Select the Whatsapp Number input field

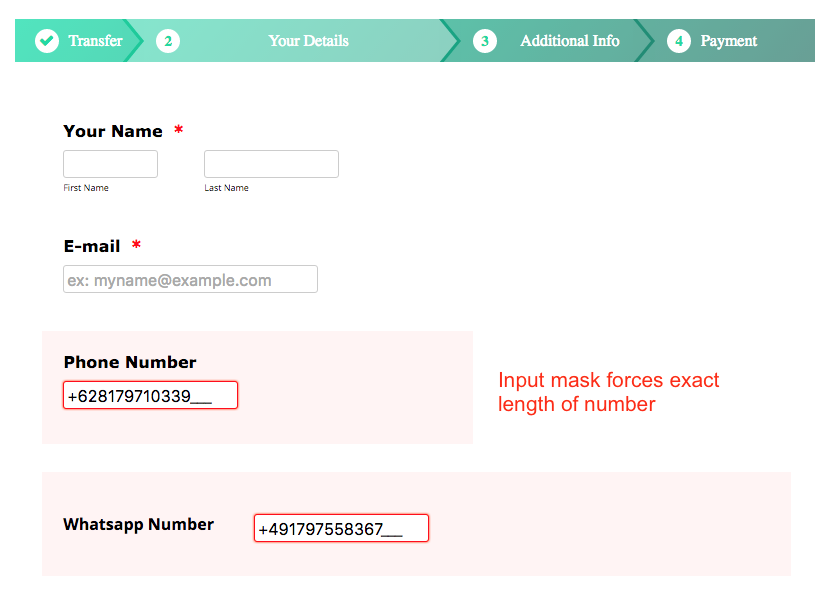click(341, 528)
